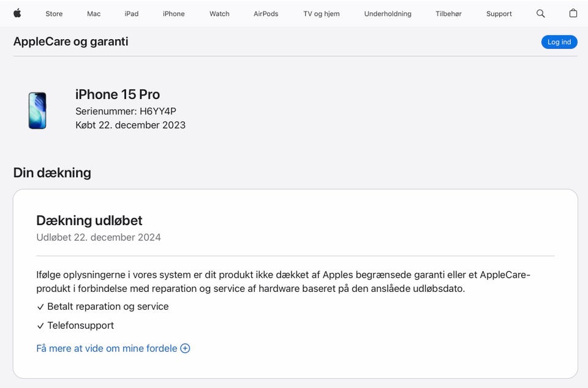
Task: Open Support in the navigation bar
Action: [499, 13]
